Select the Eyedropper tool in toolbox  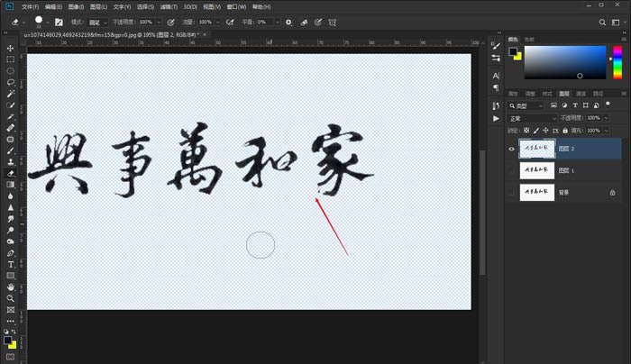(11, 116)
